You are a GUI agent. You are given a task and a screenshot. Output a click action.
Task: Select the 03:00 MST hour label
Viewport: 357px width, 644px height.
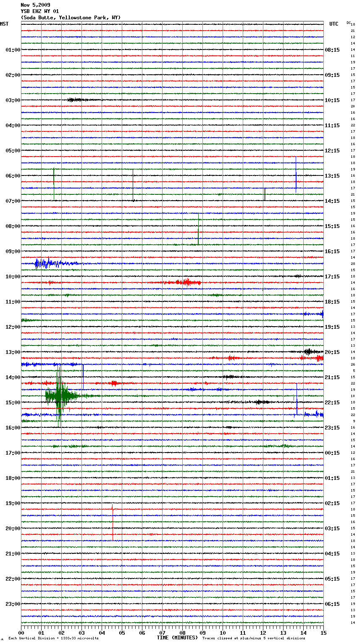13,100
